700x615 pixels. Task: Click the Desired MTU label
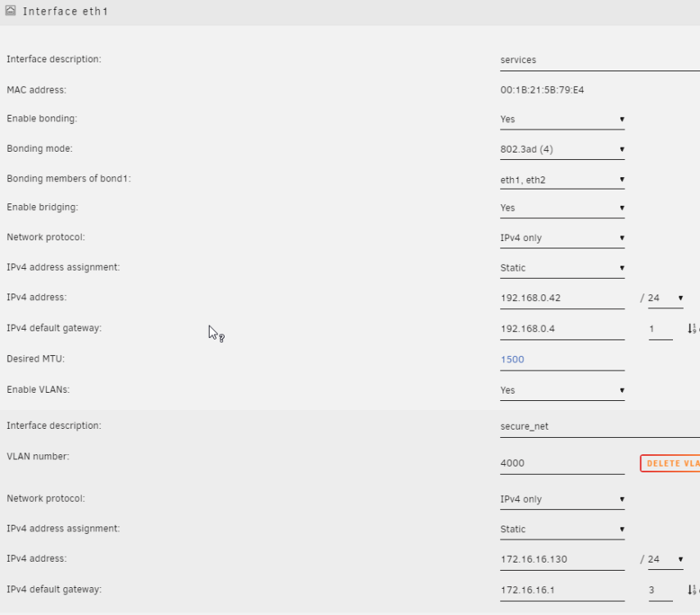[36, 358]
